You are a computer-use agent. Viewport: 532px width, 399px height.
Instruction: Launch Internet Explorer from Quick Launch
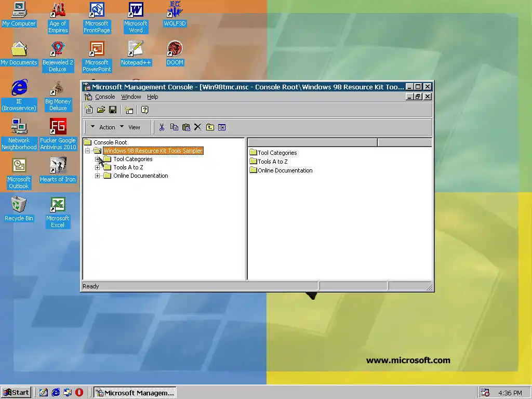click(56, 393)
